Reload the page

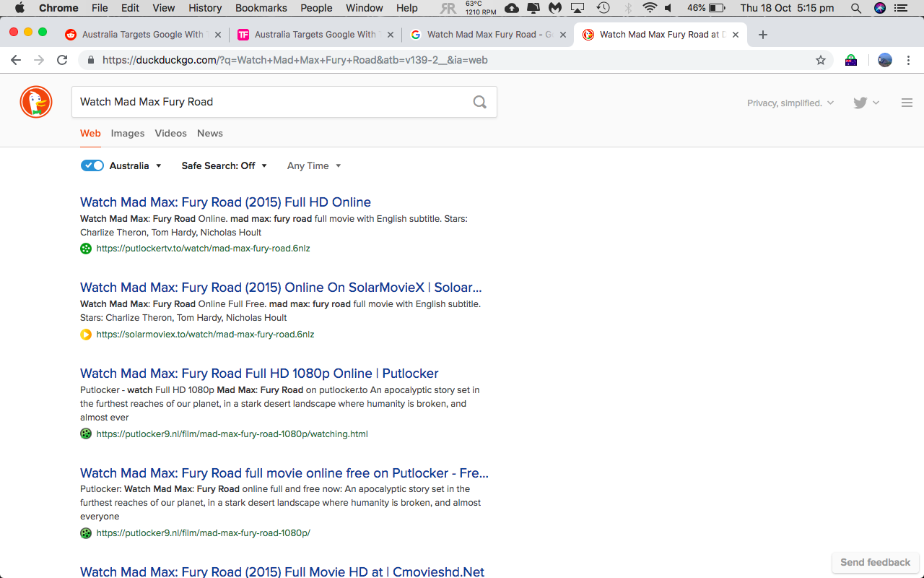[62, 60]
